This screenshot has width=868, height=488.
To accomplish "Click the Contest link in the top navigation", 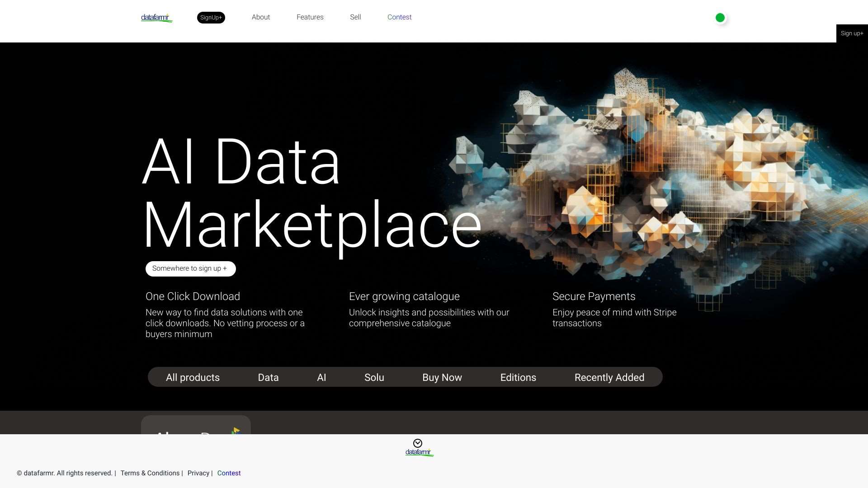I will pyautogui.click(x=399, y=17).
